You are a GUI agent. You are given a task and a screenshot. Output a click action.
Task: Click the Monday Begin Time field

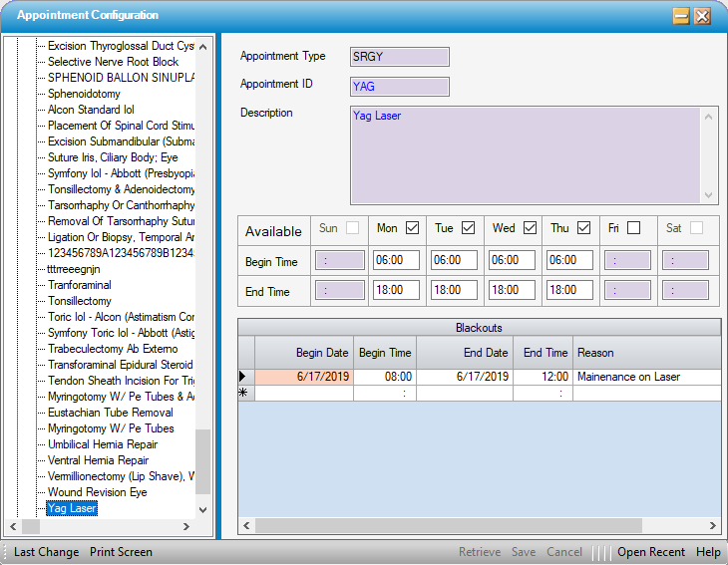click(396, 260)
